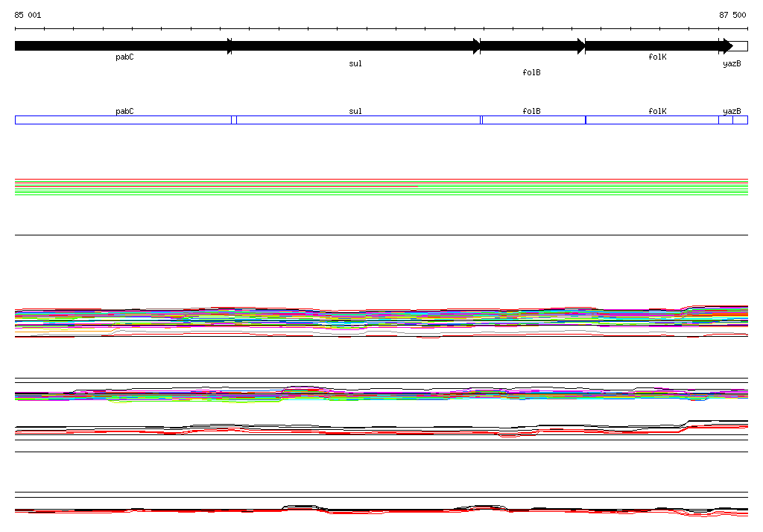The width and height of the screenshot is (763, 532).
Task: Select the folK black gene arrow
Action: tap(657, 46)
